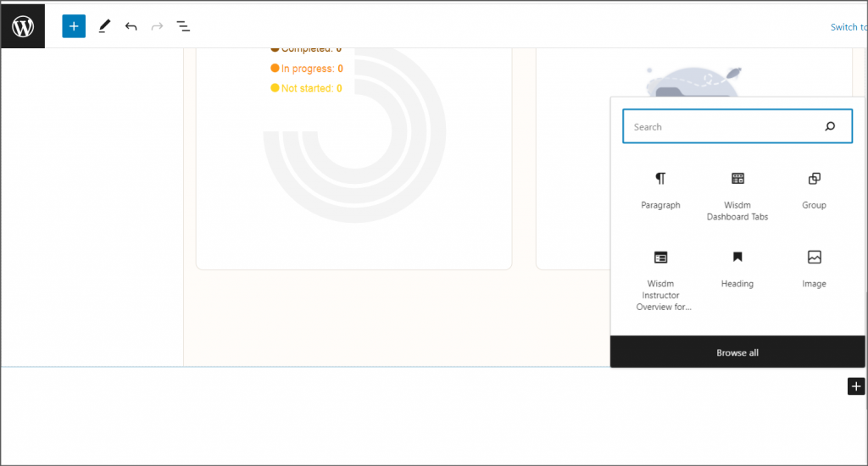Open the document List View
Screen dimensions: 868x466
(x=183, y=26)
